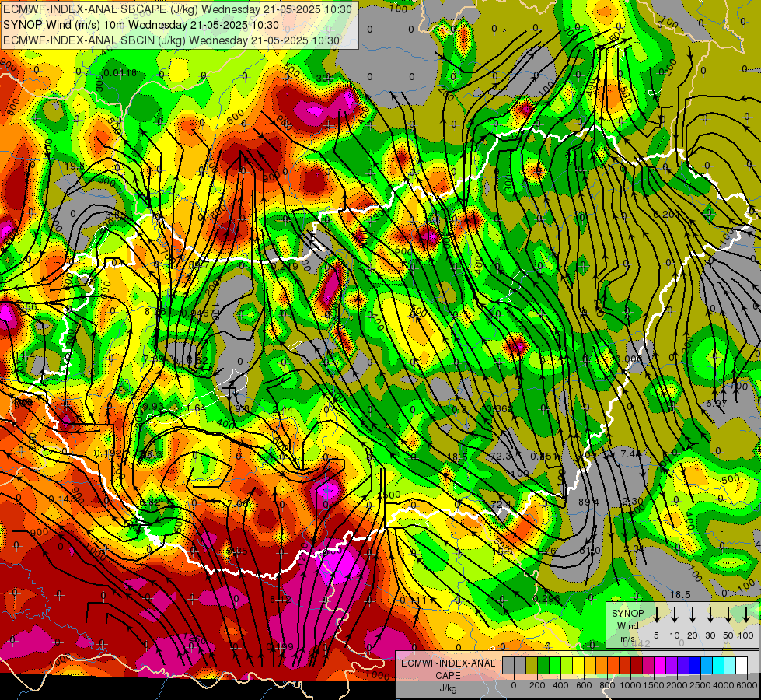Choose the dark green CAPE legend swatch
This screenshot has height=700, width=761.
(543, 666)
